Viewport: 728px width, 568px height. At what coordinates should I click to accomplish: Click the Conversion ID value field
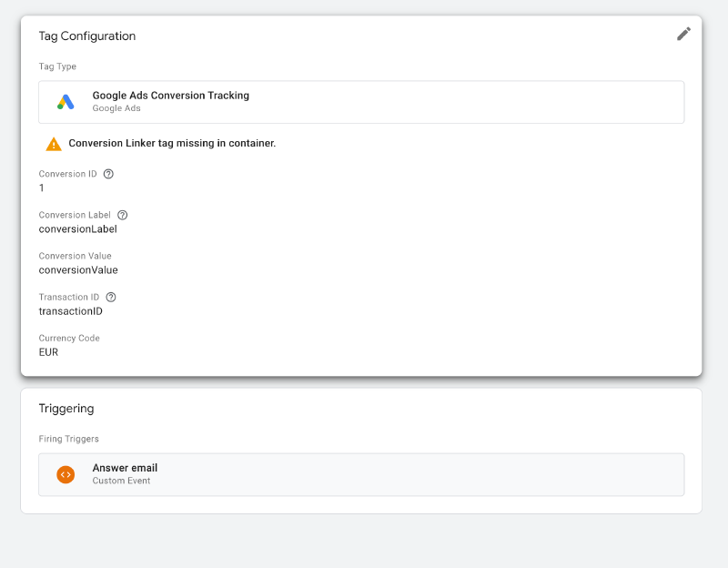[x=41, y=188]
